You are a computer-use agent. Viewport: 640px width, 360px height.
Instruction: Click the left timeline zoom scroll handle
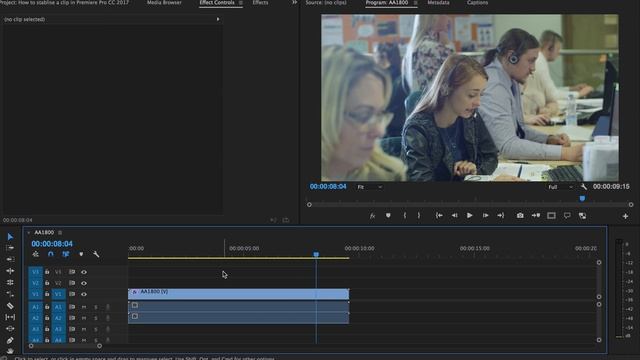click(x=31, y=346)
